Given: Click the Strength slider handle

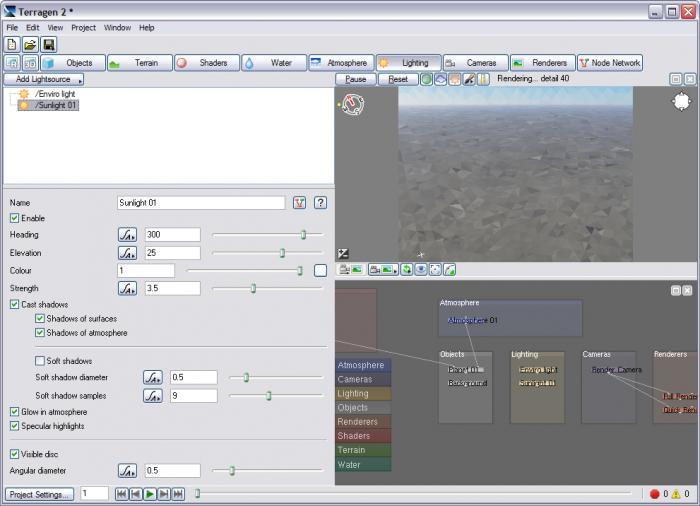Looking at the screenshot, I should [253, 289].
